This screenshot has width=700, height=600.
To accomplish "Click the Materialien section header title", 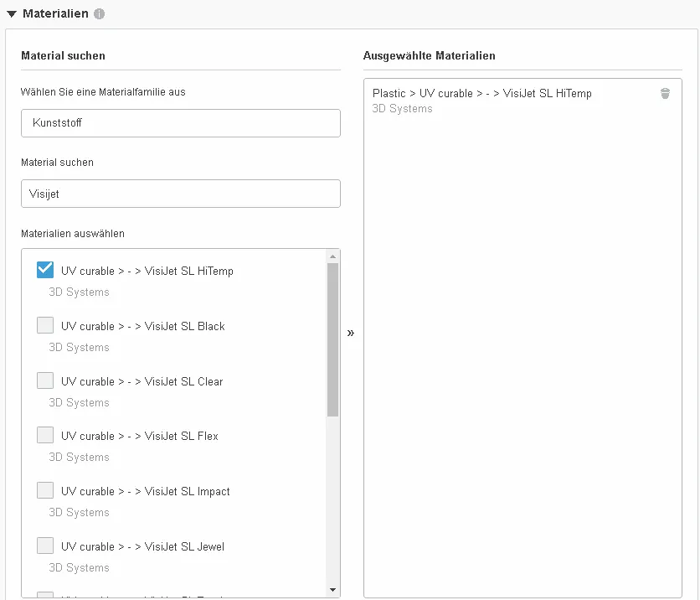I will click(55, 14).
